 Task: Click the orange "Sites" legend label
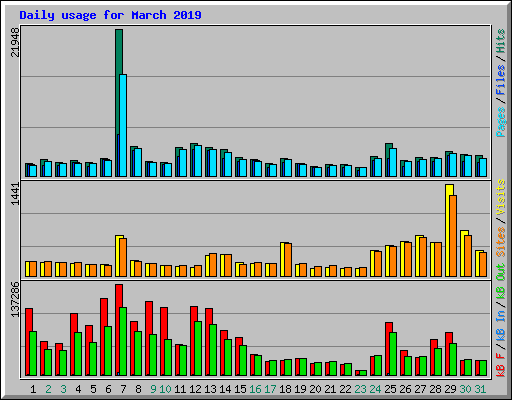click(500, 242)
